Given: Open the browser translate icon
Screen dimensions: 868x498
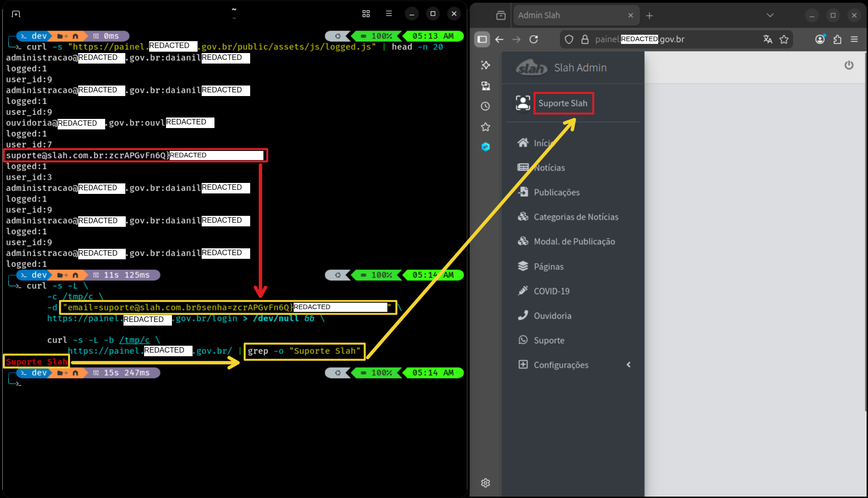Looking at the screenshot, I should pos(767,39).
